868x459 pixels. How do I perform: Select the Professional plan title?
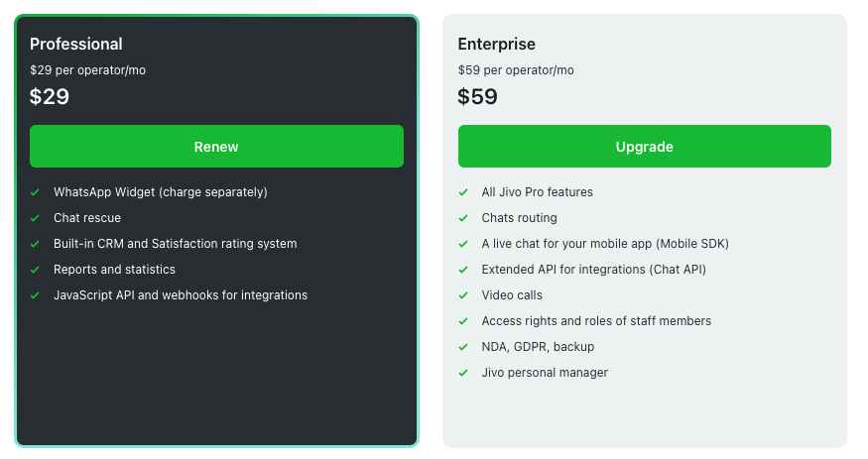coord(76,44)
